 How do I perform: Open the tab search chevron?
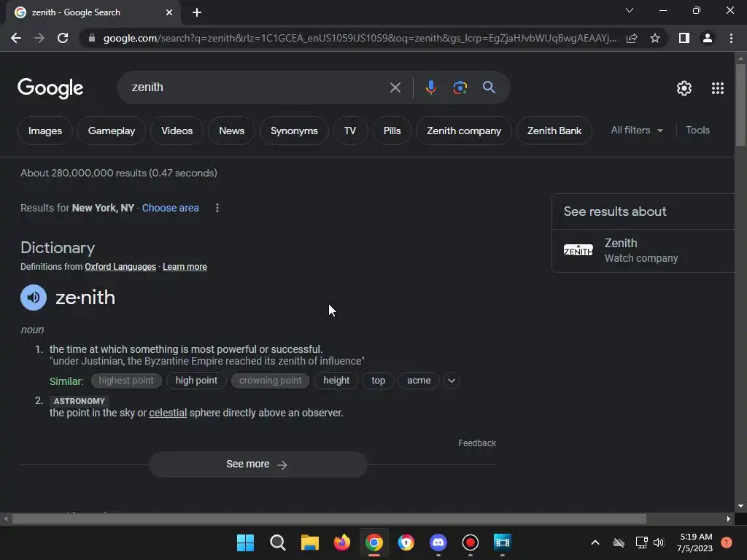630,10
